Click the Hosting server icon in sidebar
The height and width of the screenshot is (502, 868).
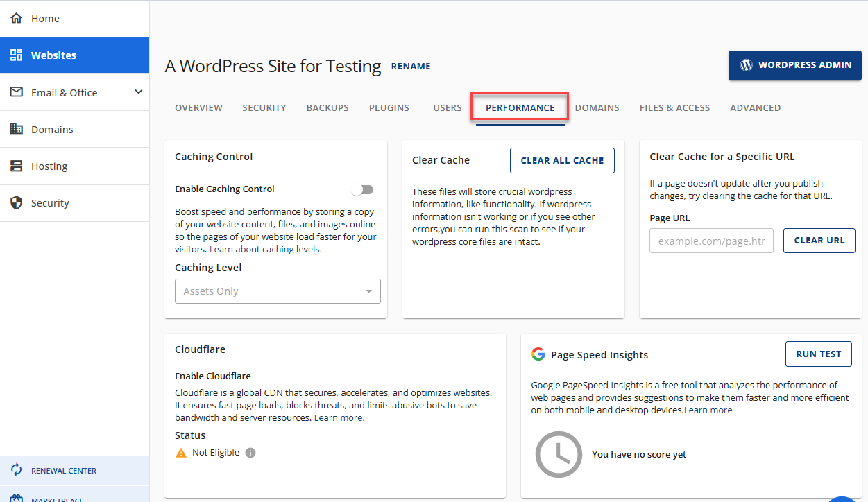click(x=17, y=166)
